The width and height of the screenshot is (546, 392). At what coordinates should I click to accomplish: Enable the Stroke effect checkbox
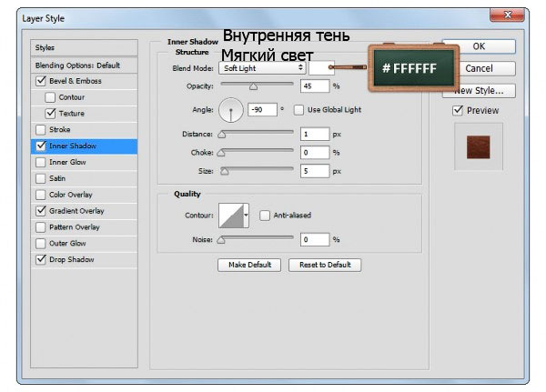[x=41, y=129]
